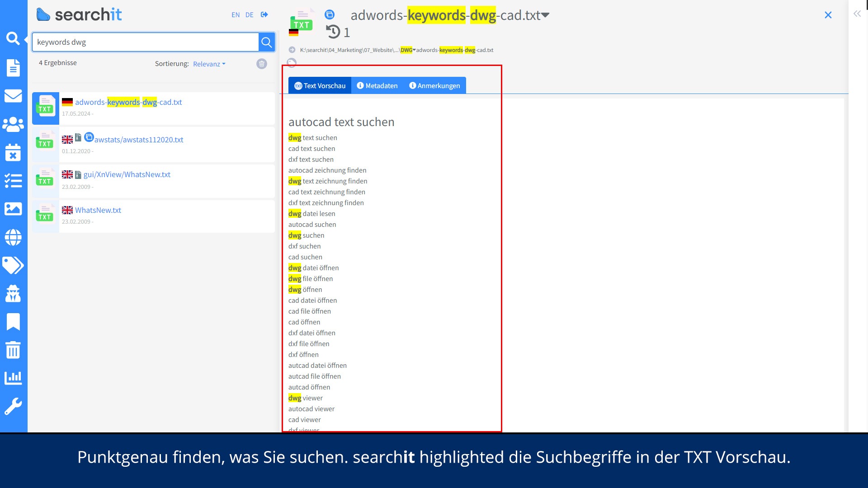Open the WhatsNew.txt result dated 23.02.2009

click(98, 210)
